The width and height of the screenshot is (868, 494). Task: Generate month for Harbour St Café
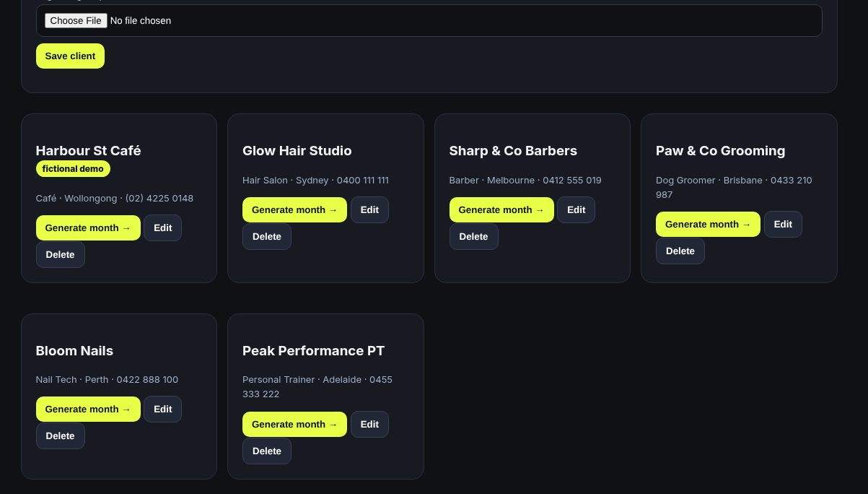[x=88, y=228]
